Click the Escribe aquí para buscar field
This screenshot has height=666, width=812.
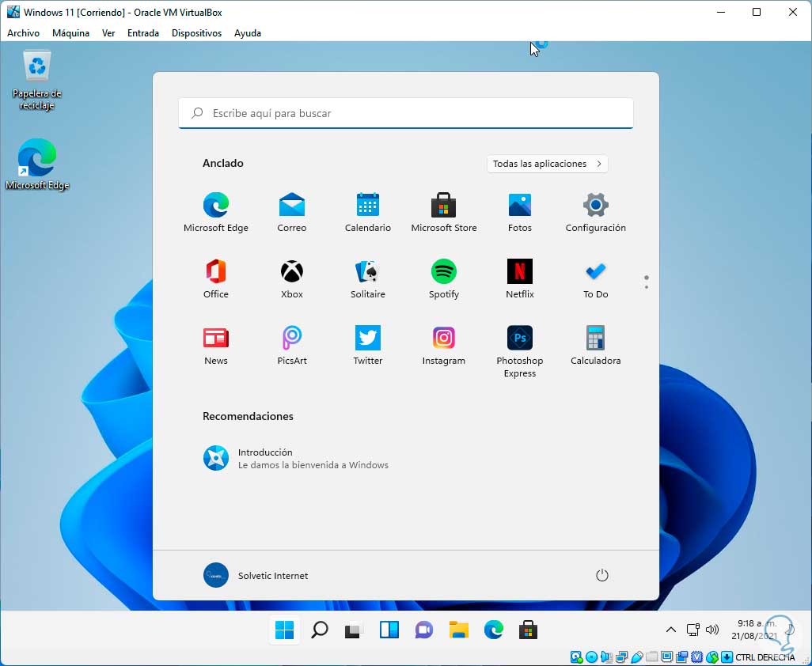pyautogui.click(x=405, y=113)
